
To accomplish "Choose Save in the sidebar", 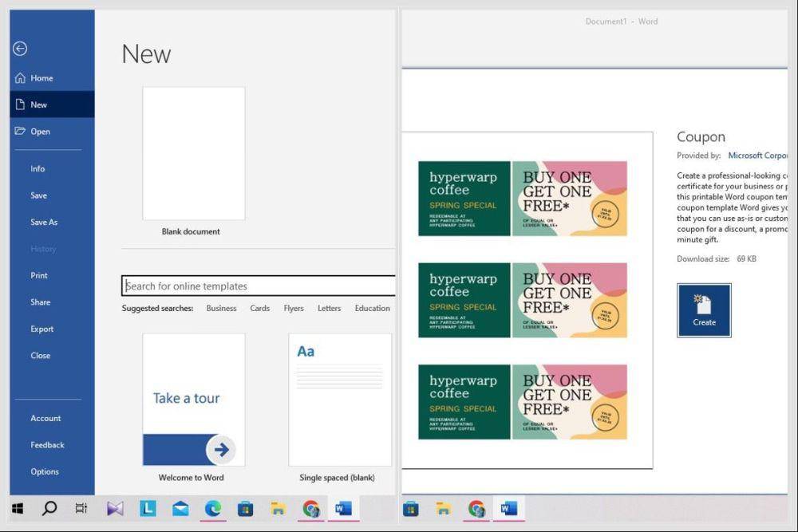I will (38, 195).
